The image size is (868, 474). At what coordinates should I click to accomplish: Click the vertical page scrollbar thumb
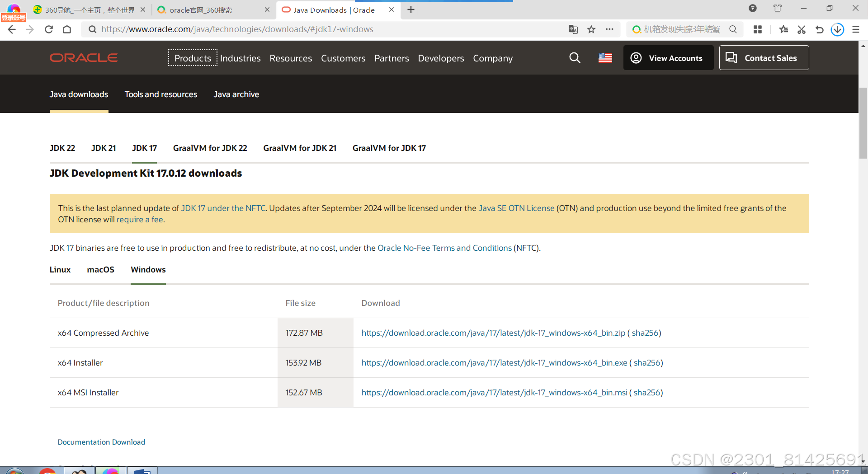[863, 123]
